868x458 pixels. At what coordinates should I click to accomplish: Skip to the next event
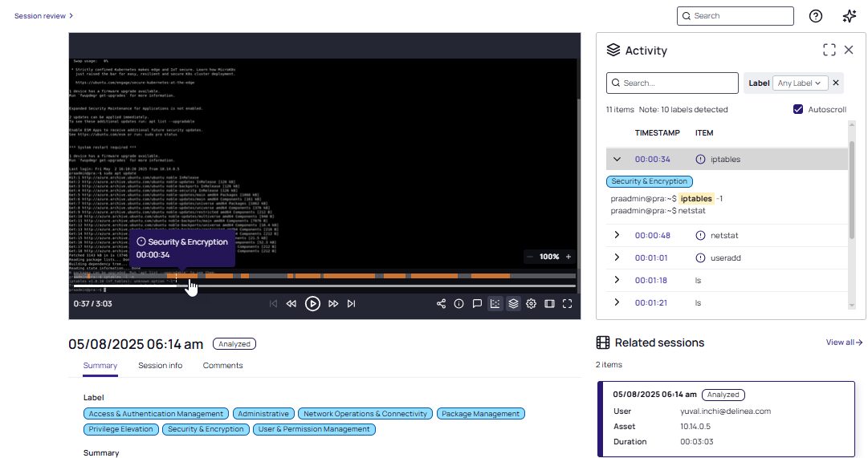(x=351, y=304)
